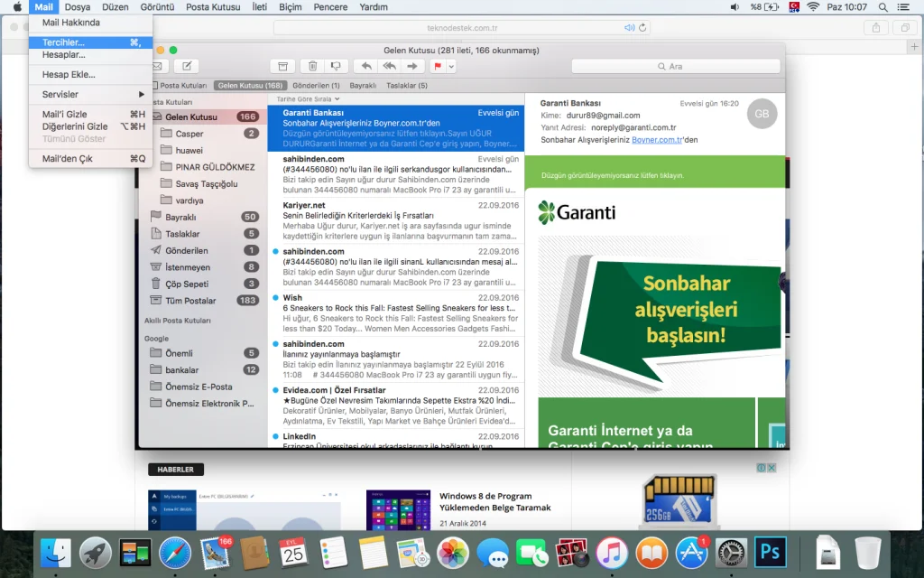Click the Boyner.com.tr link in header

(654, 140)
